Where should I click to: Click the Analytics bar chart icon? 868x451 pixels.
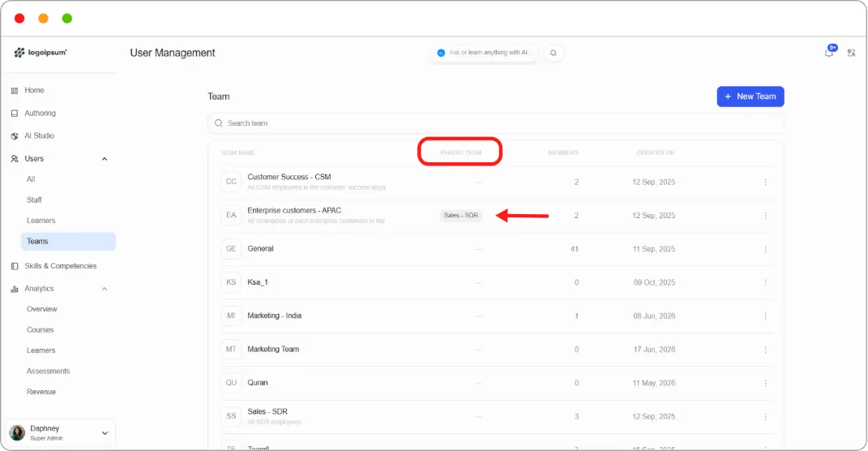click(x=15, y=289)
